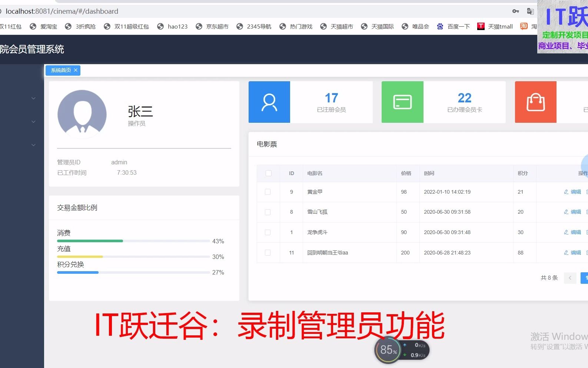This screenshot has width=588, height=368.
Task: Click the orange Taobao bookmark icon
Action: pyautogui.click(x=524, y=26)
